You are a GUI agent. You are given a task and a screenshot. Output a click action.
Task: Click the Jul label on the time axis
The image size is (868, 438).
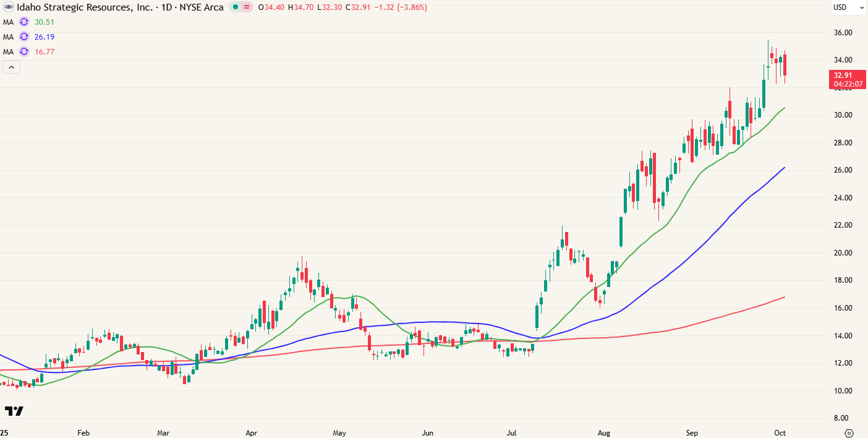click(513, 433)
